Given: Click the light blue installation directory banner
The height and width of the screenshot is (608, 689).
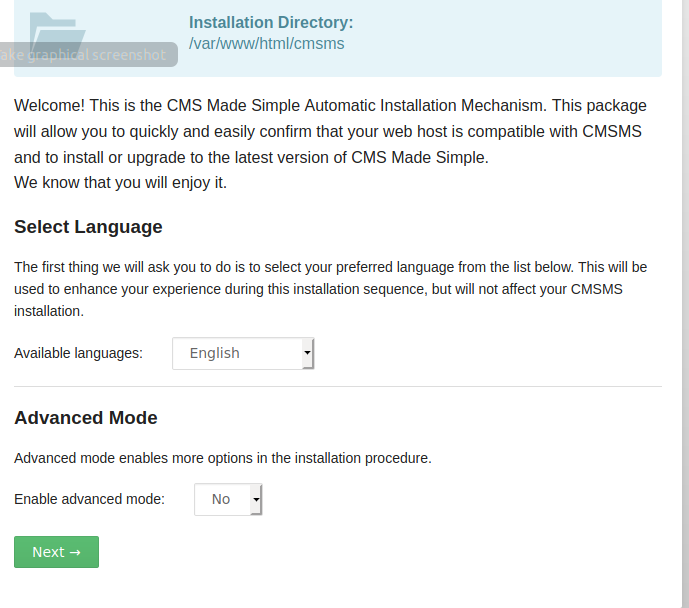Looking at the screenshot, I should 338,38.
